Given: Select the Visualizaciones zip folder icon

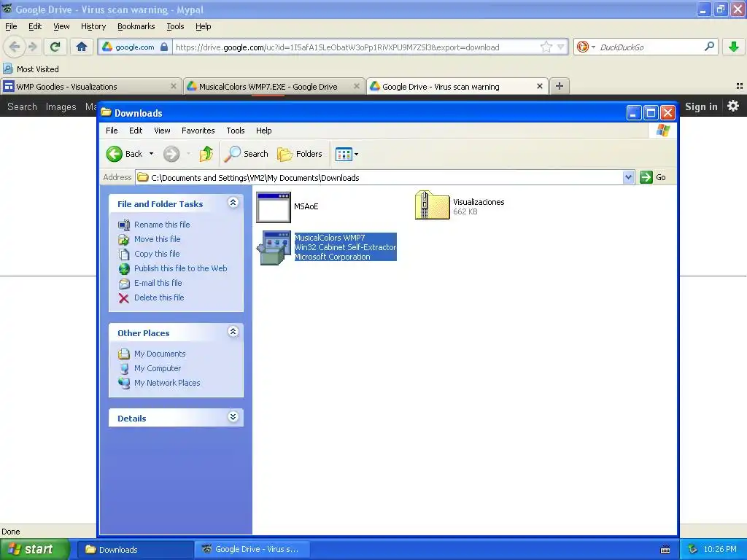Looking at the screenshot, I should (432, 205).
